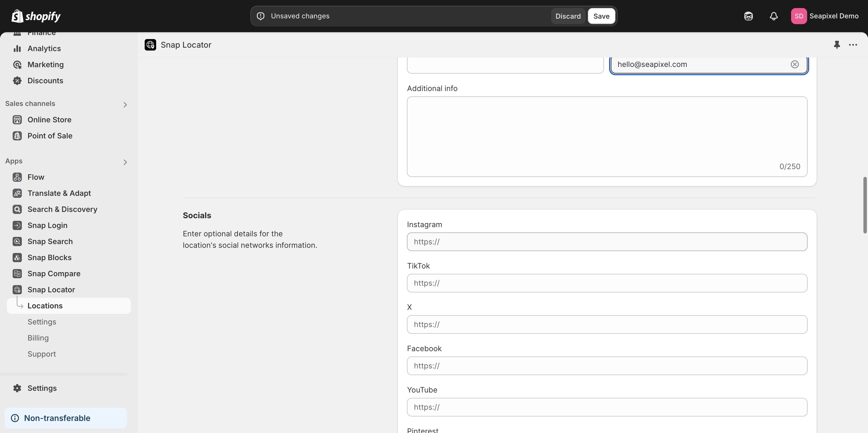Screen dimensions: 868x433
Task: Open the Snap Locator app icon in header
Action: (x=150, y=45)
